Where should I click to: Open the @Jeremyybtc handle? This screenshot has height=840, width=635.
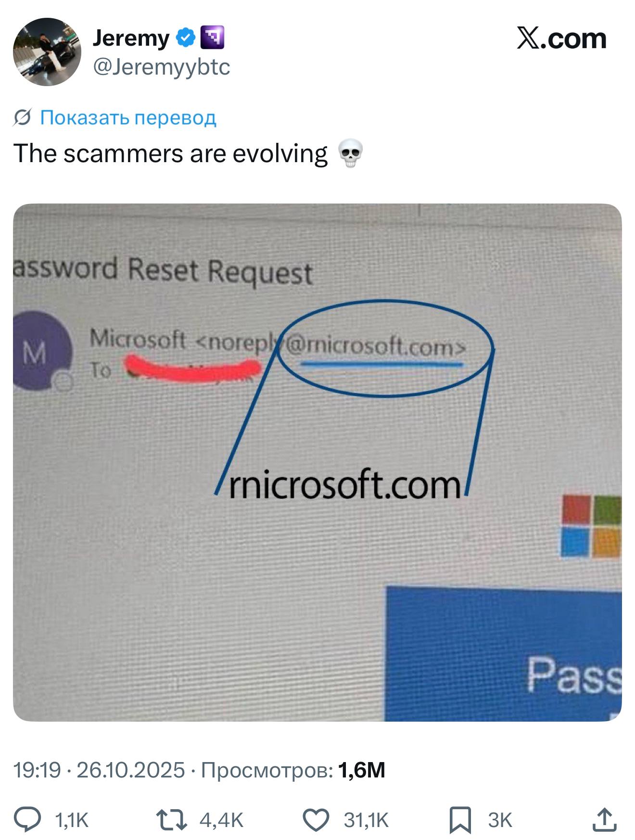pyautogui.click(x=161, y=66)
